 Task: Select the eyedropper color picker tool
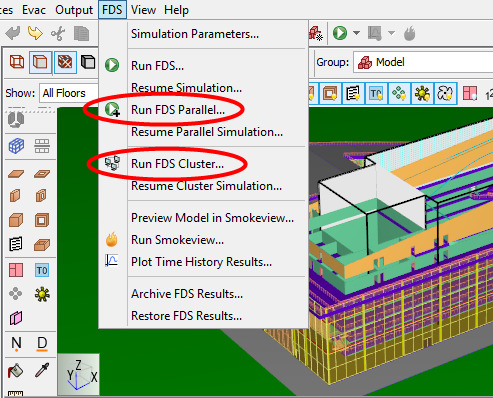42,370
